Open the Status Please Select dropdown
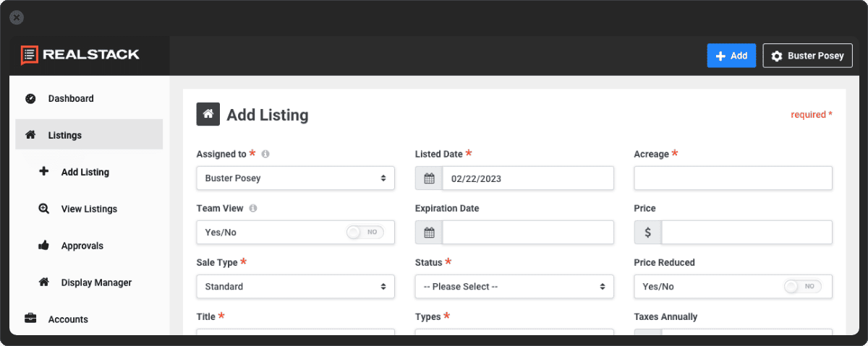The height and width of the screenshot is (346, 868). coord(514,287)
